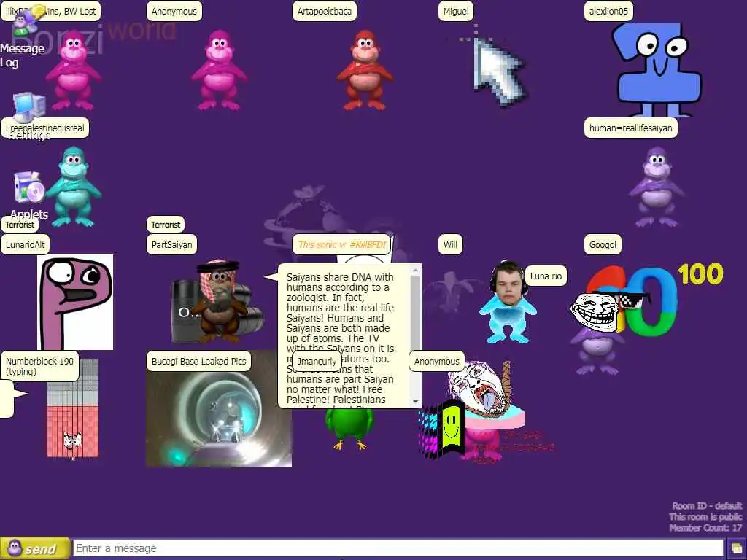Click alexlion05's blue number-one character
This screenshot has height=560, width=747.
(657, 69)
